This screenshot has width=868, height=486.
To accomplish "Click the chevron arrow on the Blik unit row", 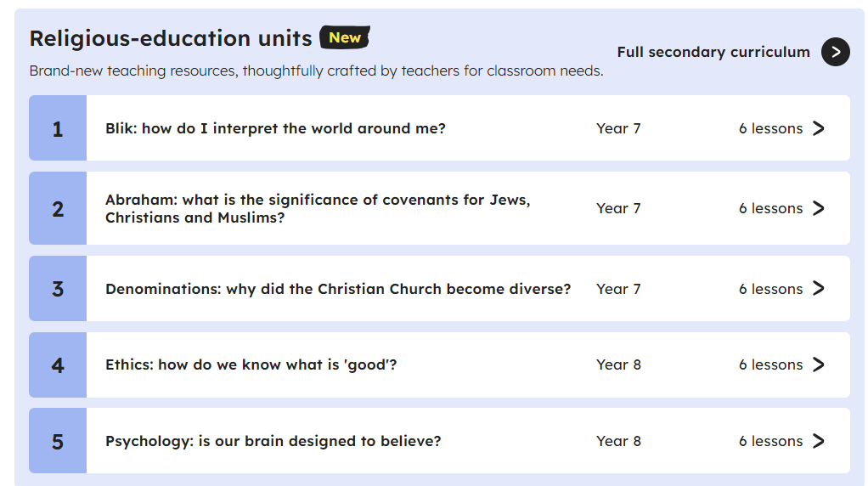I will 818,128.
